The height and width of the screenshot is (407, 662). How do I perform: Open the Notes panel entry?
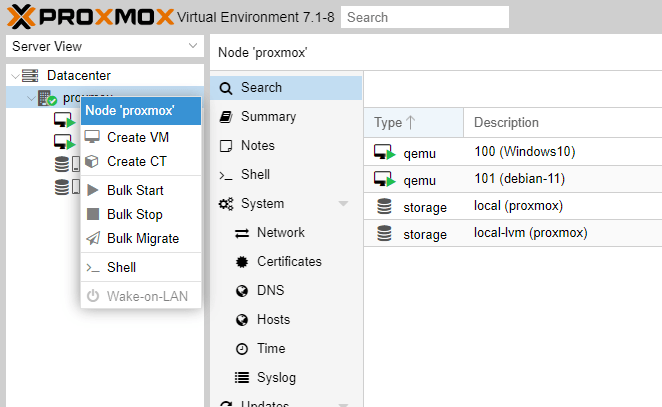click(257, 146)
